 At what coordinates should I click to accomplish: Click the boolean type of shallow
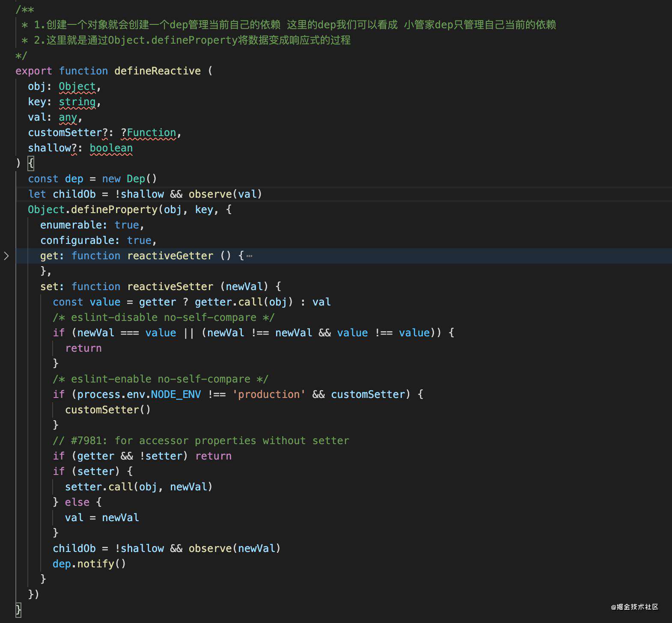pos(111,148)
